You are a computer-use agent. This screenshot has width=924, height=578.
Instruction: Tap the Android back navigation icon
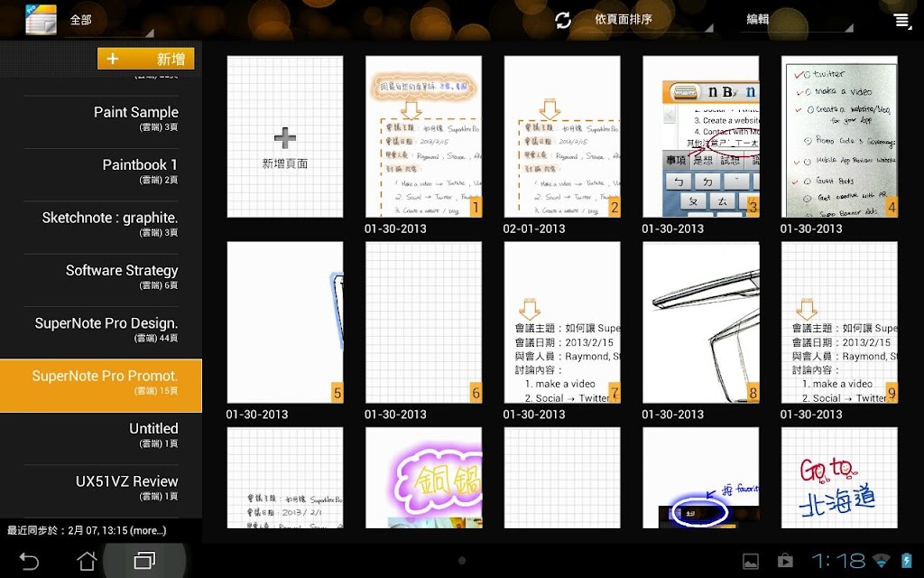pyautogui.click(x=28, y=560)
